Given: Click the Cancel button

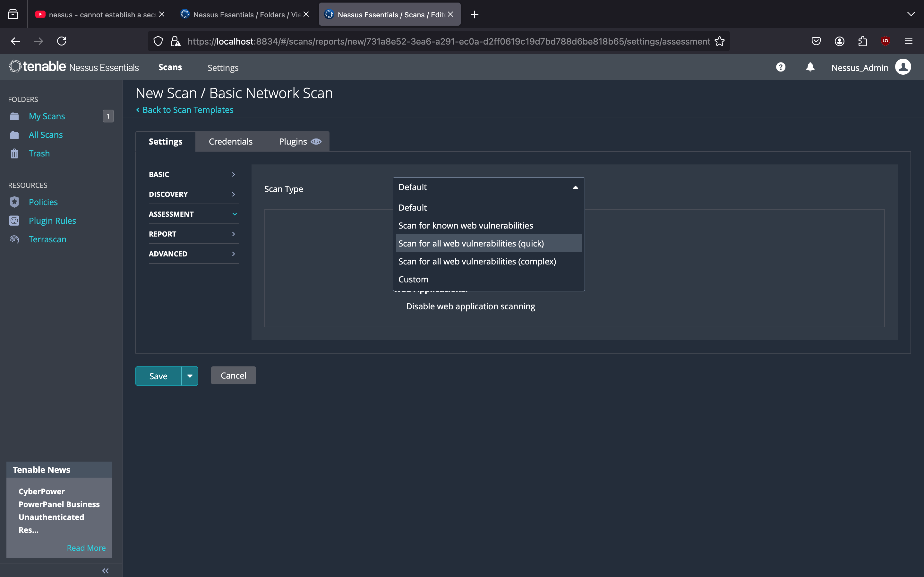Looking at the screenshot, I should tap(233, 375).
